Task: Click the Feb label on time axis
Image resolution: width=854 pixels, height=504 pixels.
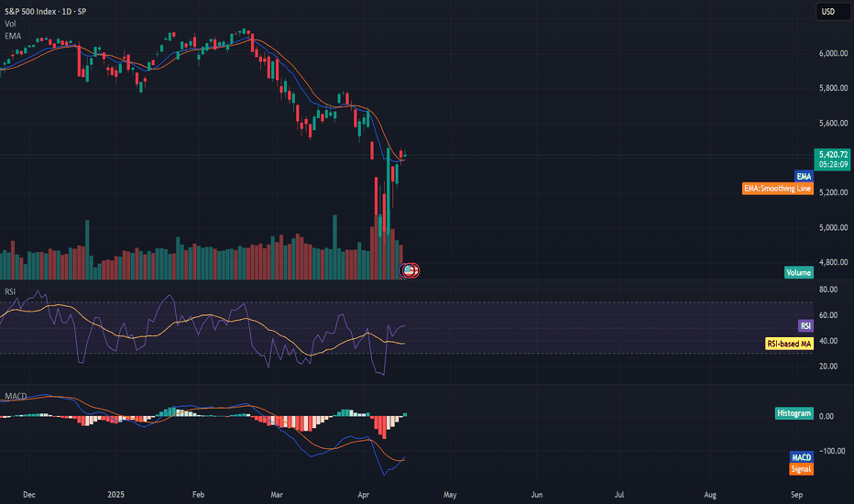Action: point(198,495)
